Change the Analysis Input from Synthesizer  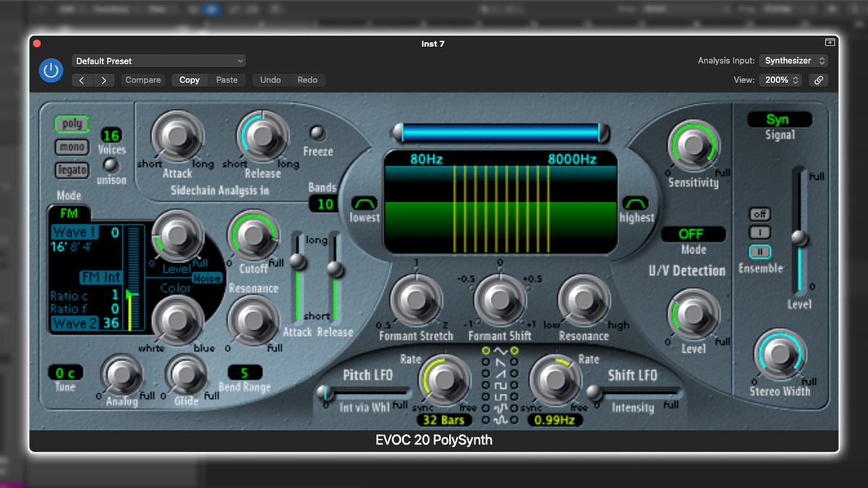[793, 61]
